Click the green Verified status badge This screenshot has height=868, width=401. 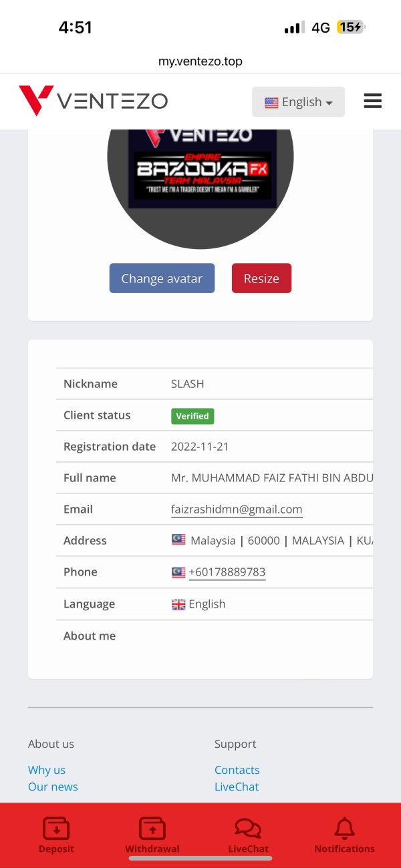pos(192,416)
